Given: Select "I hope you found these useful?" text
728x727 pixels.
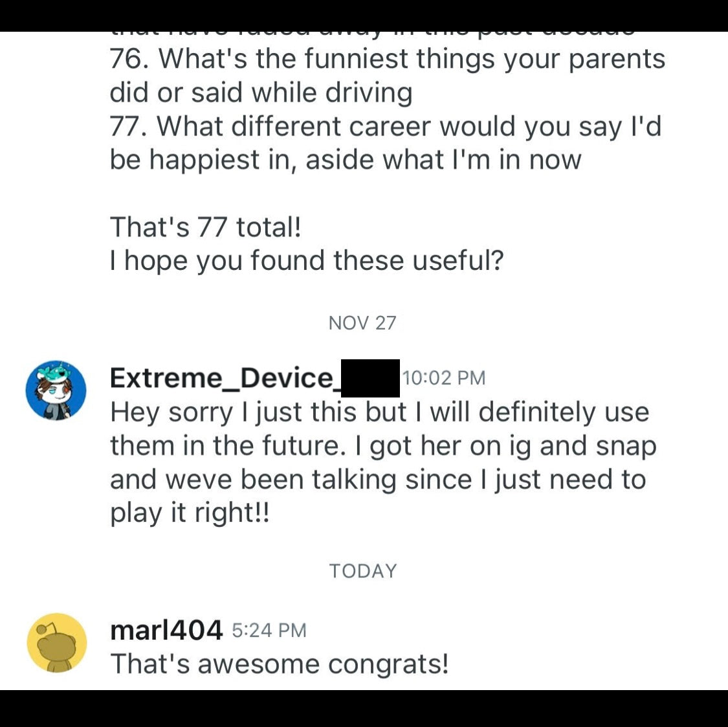Looking at the screenshot, I should point(307,261).
